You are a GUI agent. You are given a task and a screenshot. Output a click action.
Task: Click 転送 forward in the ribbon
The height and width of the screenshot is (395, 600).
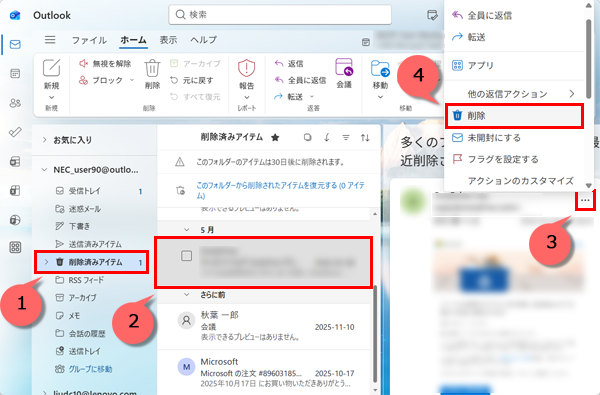290,97
